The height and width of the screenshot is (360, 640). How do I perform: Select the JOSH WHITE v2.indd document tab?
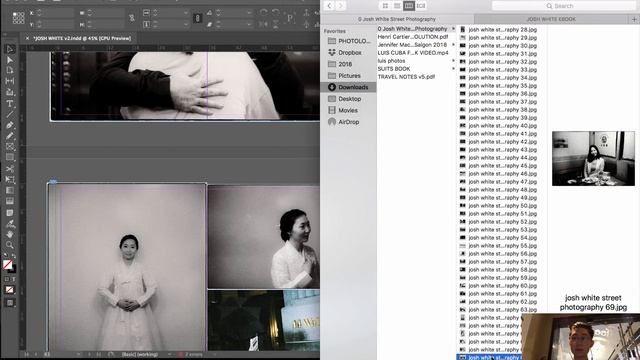(x=82, y=38)
